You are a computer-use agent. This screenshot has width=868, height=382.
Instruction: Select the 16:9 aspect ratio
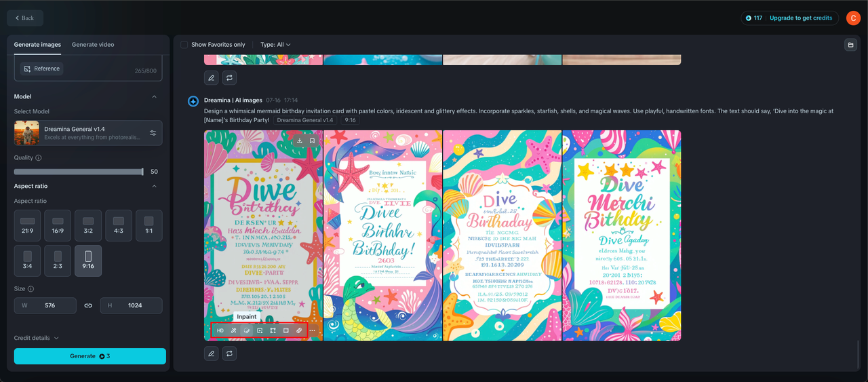tap(58, 225)
